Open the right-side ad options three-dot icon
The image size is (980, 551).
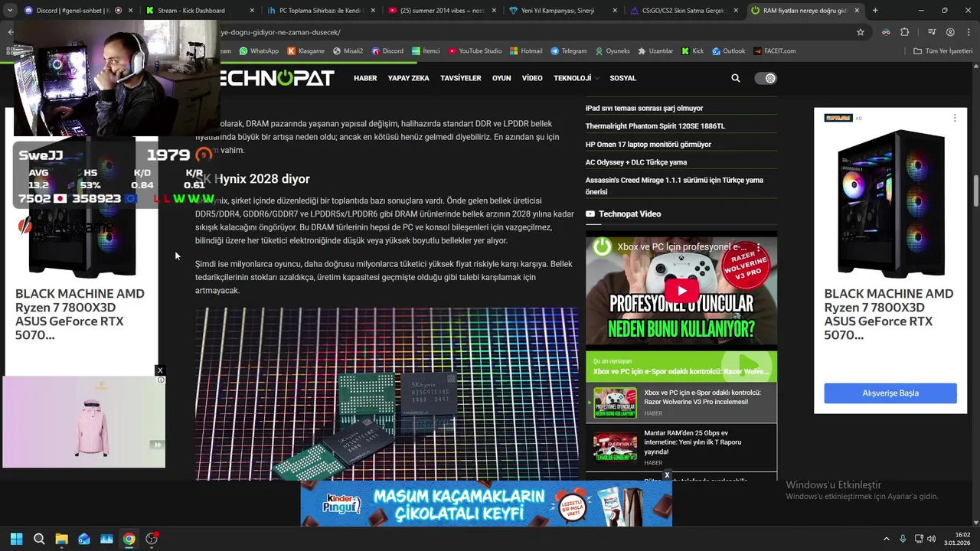pos(955,118)
